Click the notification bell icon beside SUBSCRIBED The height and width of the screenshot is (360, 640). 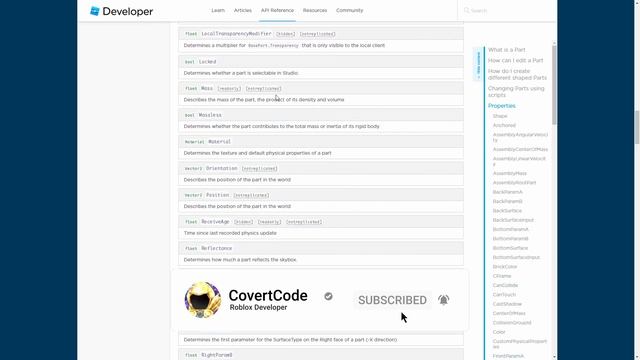444,300
